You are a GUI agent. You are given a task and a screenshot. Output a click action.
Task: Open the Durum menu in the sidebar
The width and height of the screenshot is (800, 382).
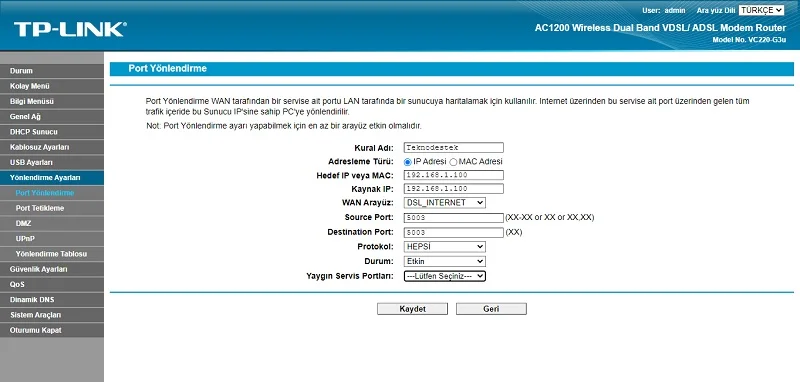click(x=52, y=71)
